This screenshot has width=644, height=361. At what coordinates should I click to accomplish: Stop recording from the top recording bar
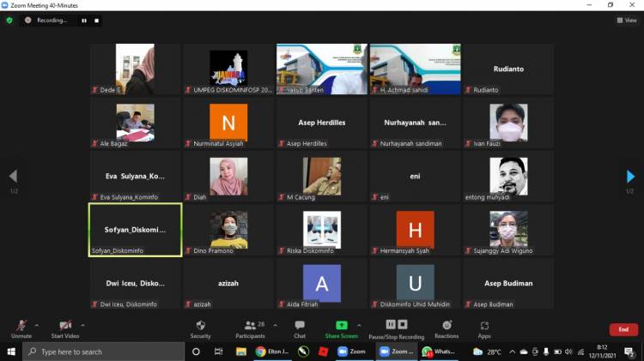tap(96, 20)
